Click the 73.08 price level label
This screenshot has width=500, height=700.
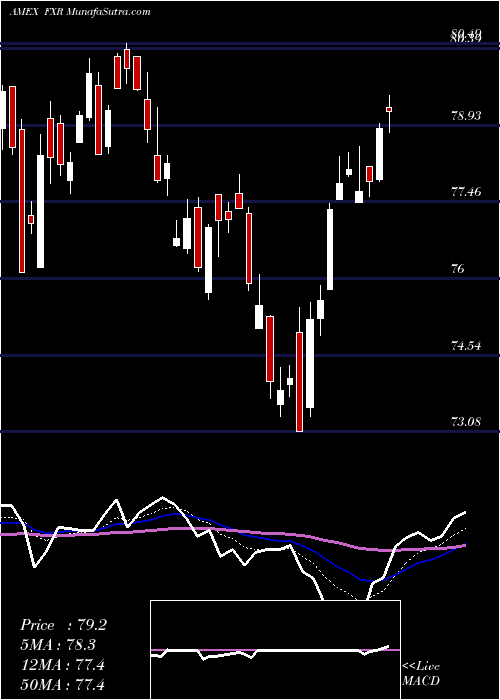[466, 421]
